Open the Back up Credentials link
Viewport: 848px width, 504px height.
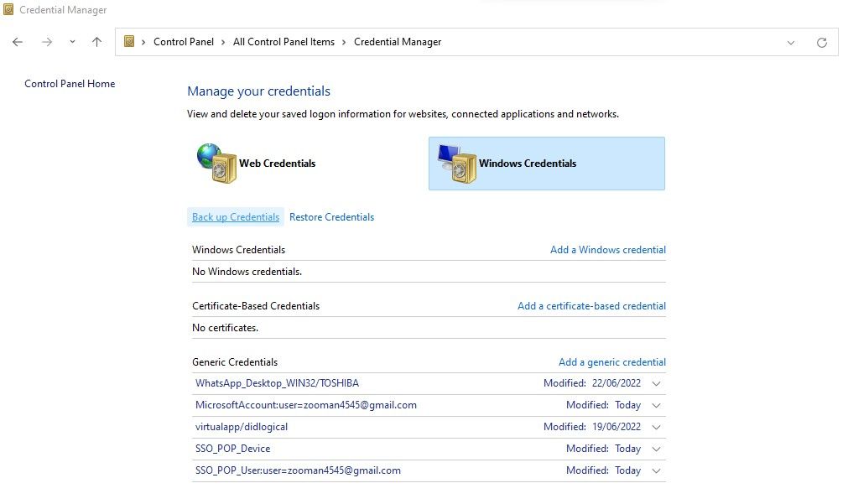235,216
